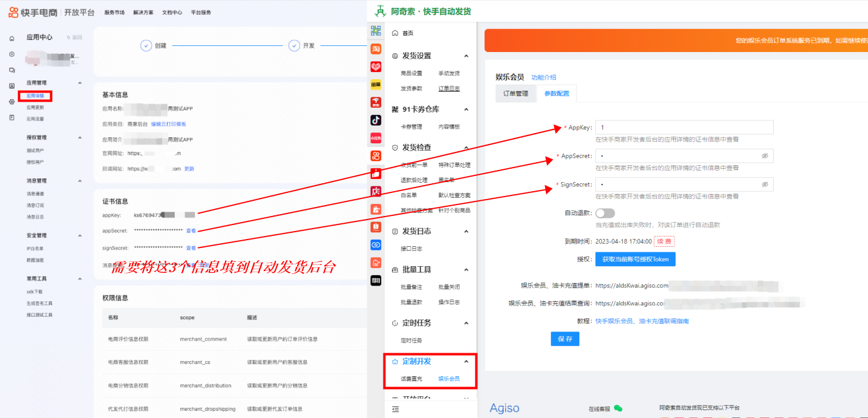Open 话费直充 under 定制开发
Screen dimensions: 868x418
(411, 379)
